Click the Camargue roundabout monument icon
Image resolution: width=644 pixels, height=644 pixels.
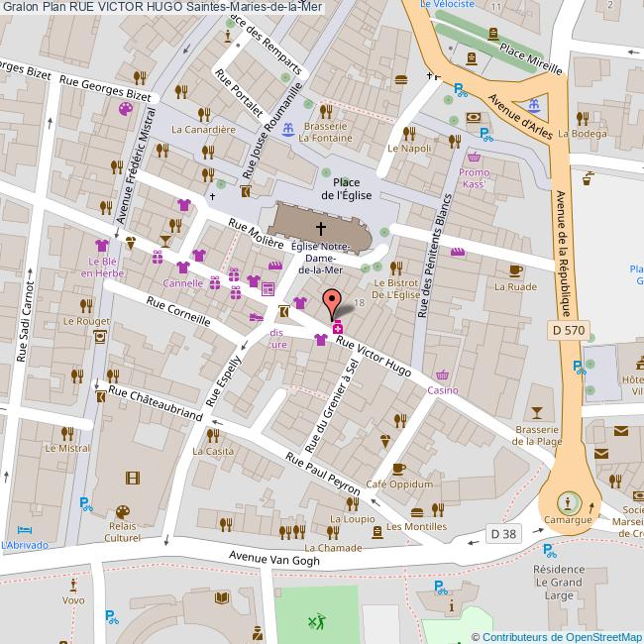click(567, 501)
